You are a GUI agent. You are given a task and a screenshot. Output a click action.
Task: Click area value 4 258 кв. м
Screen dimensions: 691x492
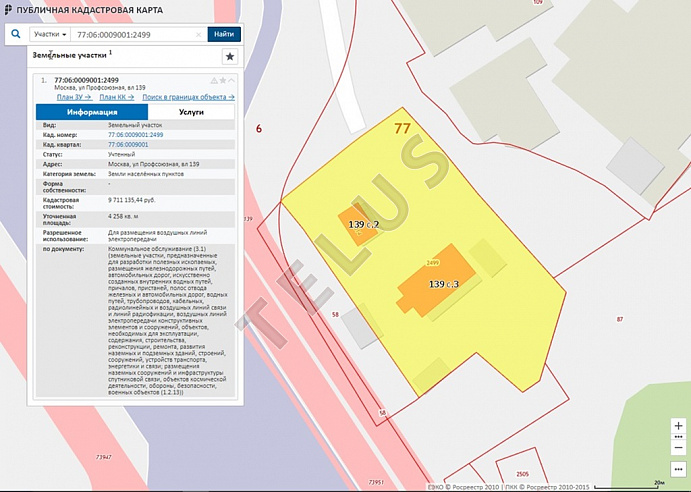(x=123, y=216)
